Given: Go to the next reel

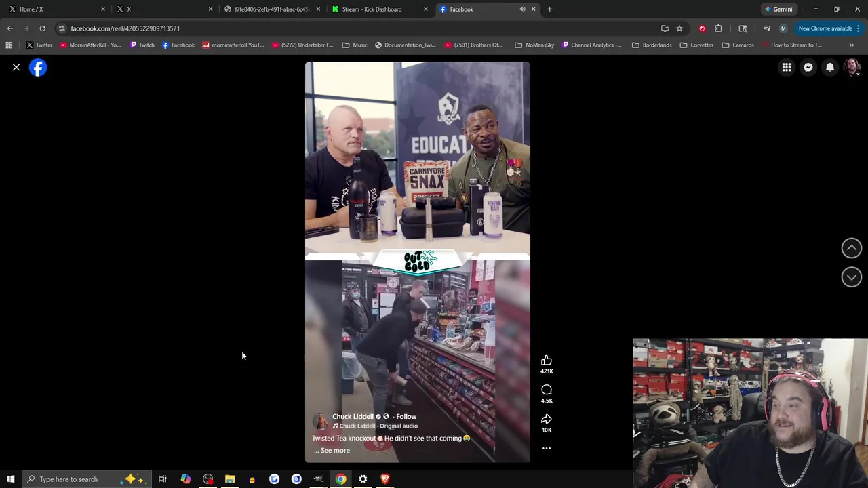Looking at the screenshot, I should tap(852, 277).
